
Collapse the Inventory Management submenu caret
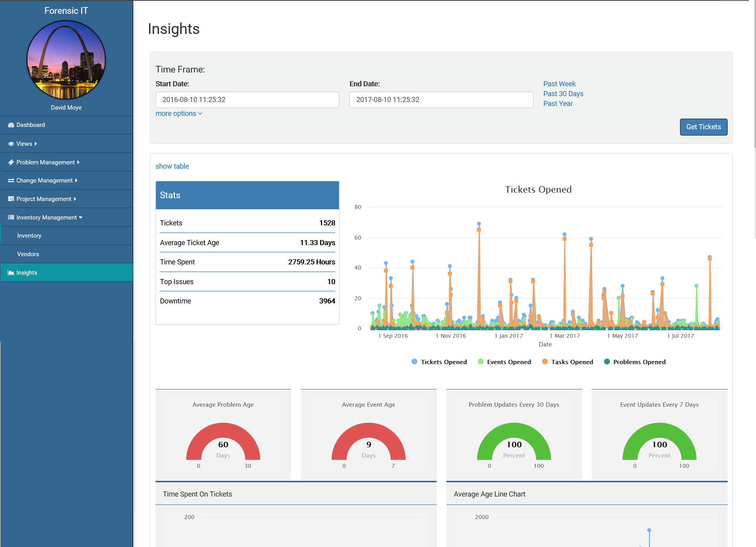[81, 218]
